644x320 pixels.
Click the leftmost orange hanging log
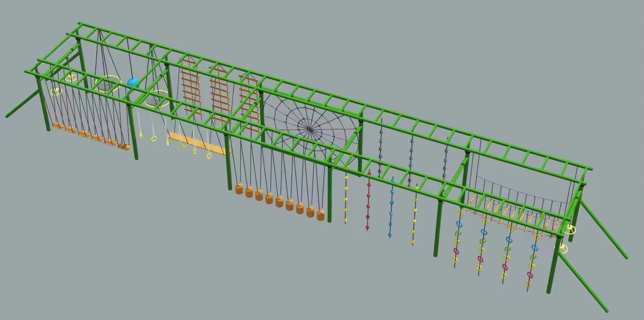239,189
